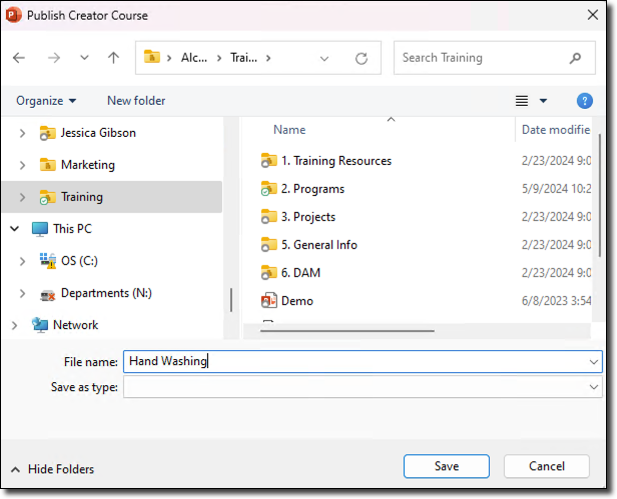
Task: Open the 1. Training Resources folder
Action: [x=336, y=161]
